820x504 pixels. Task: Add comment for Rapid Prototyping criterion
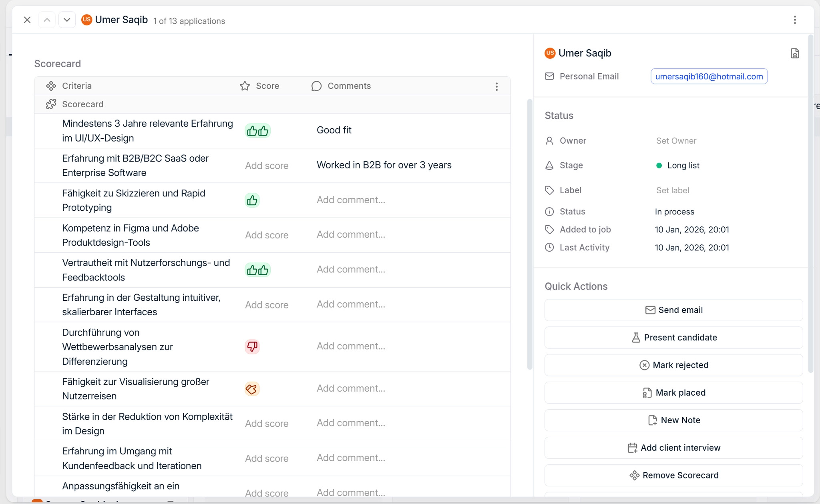[351, 200]
